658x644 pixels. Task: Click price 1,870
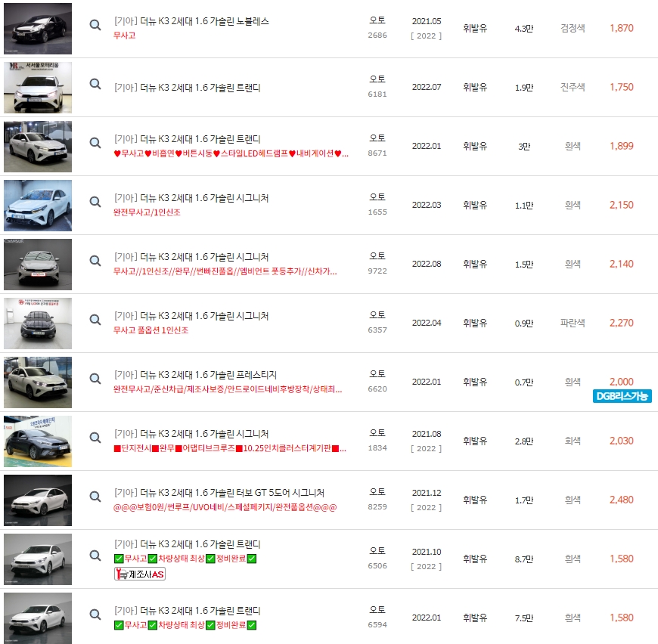tap(622, 28)
